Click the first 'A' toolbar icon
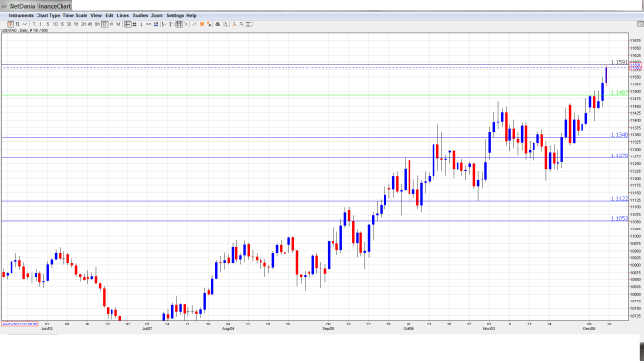The height and width of the screenshot is (361, 644). pyautogui.click(x=235, y=24)
